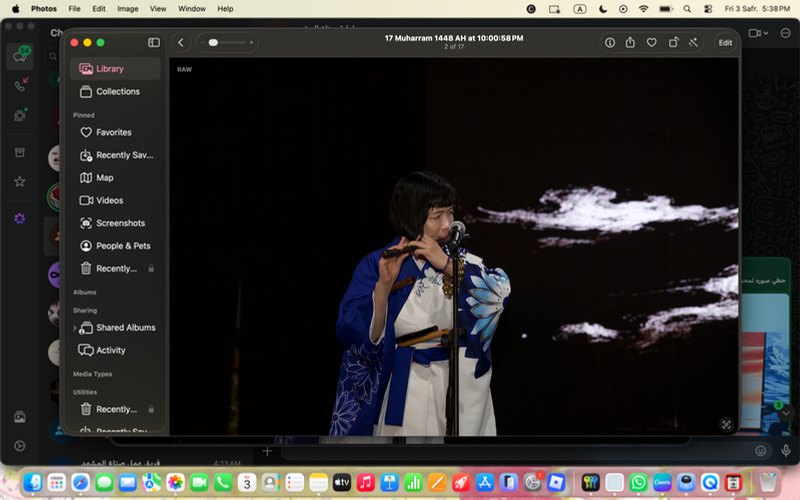This screenshot has width=800, height=500.
Task: Open Trash in the Dock
Action: [768, 482]
